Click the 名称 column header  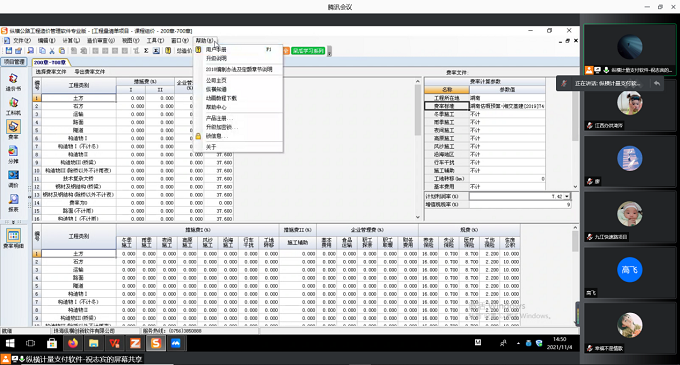(447, 90)
